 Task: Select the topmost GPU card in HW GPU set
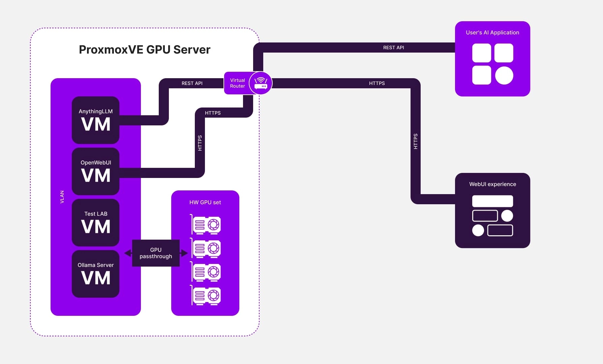click(206, 225)
